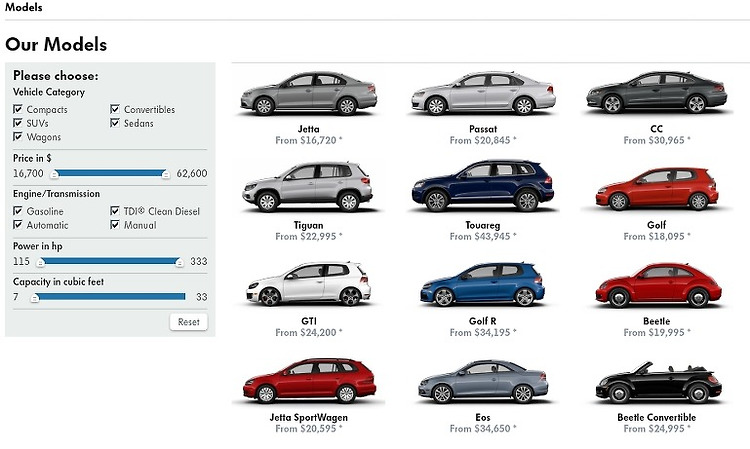Toggle the Automatic transmission checkbox

click(x=18, y=225)
